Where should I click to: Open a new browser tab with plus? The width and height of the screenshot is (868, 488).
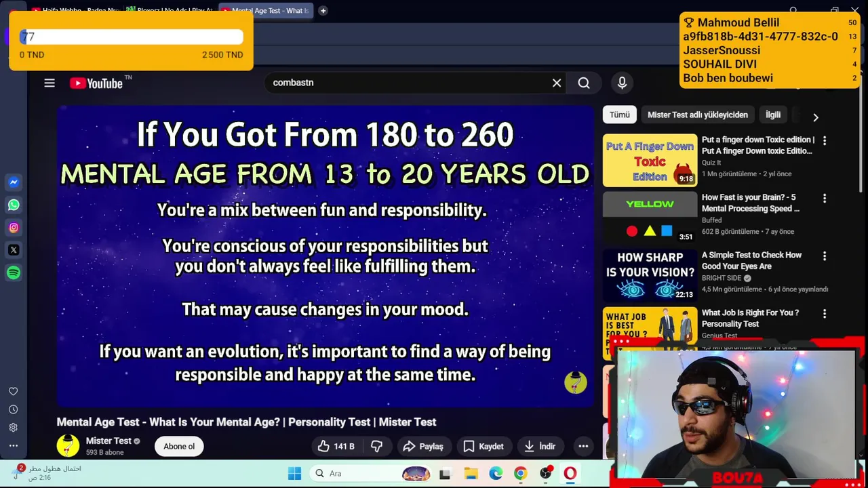pyautogui.click(x=323, y=10)
